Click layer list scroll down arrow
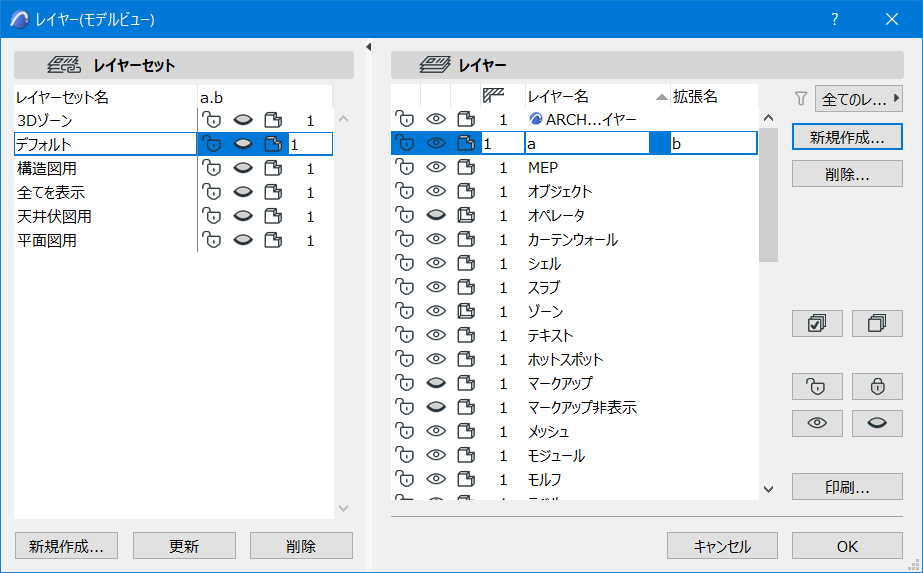The height and width of the screenshot is (573, 923). (x=768, y=489)
